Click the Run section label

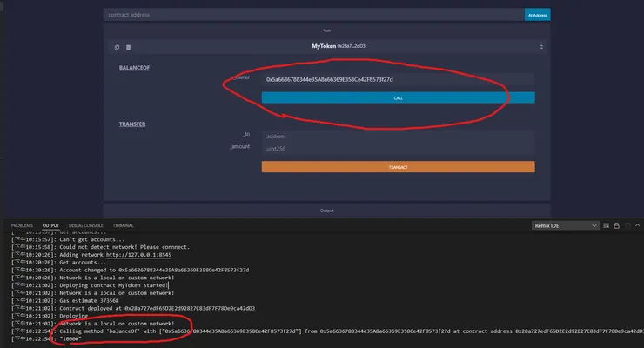pyautogui.click(x=327, y=30)
